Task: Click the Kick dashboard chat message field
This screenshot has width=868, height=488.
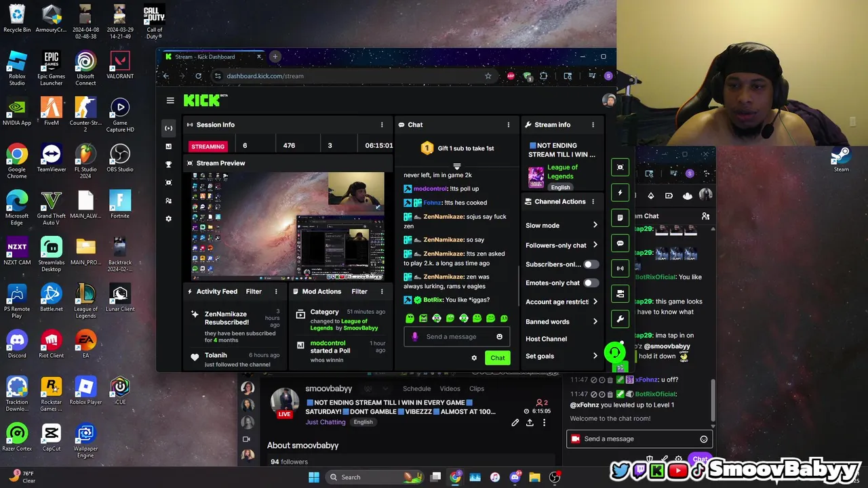Action: tap(457, 337)
